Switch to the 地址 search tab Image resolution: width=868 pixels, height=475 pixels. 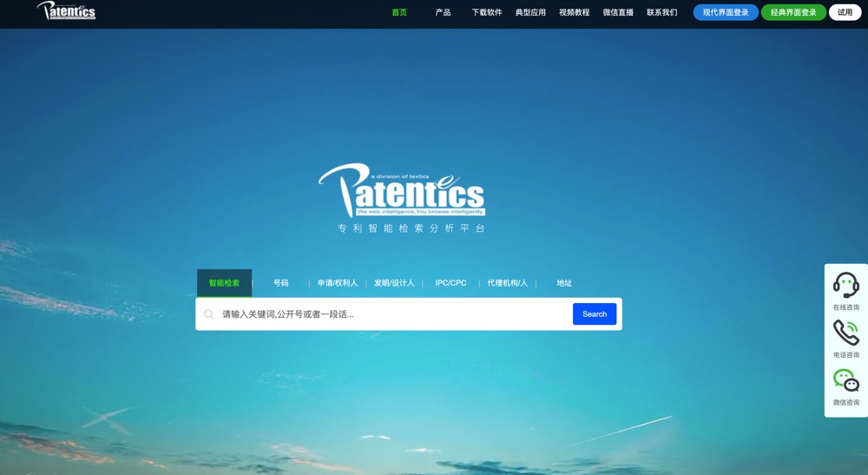pos(564,283)
